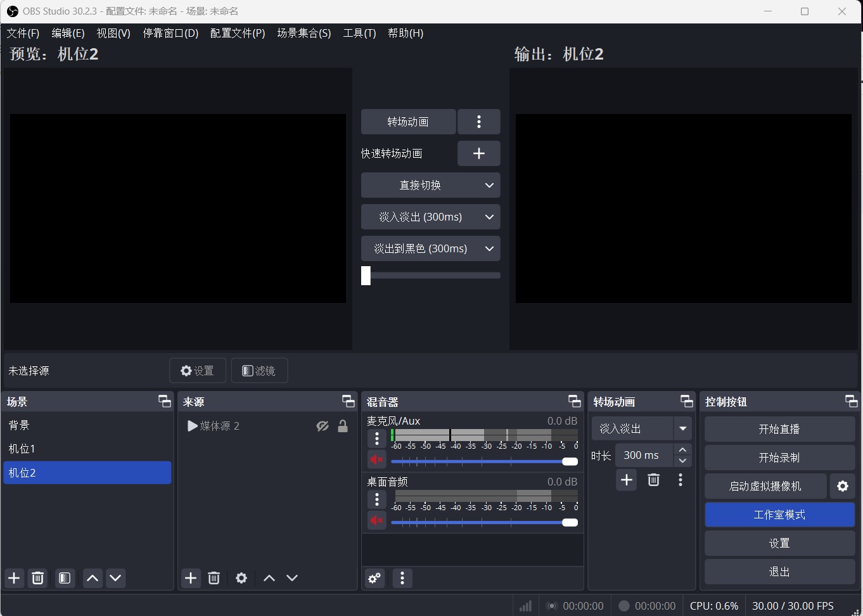Hide 媒体源 2 with the eye toggle
863x616 pixels.
pyautogui.click(x=323, y=426)
